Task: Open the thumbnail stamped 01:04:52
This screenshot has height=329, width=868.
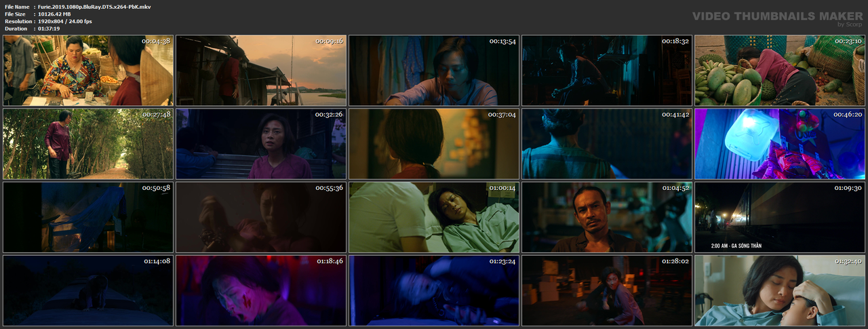Action: [x=607, y=217]
